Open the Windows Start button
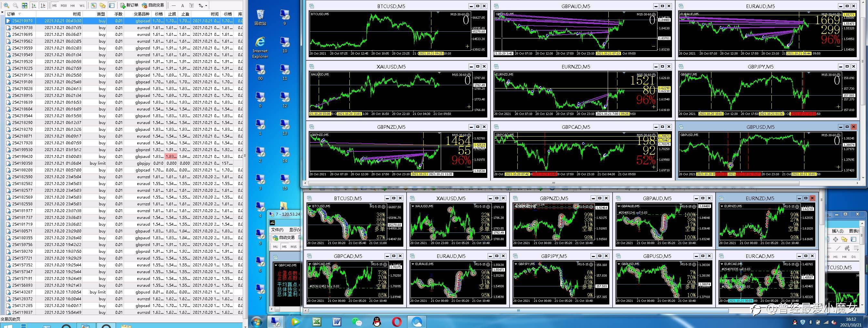Viewport: 868px width, 328px height. (x=256, y=322)
